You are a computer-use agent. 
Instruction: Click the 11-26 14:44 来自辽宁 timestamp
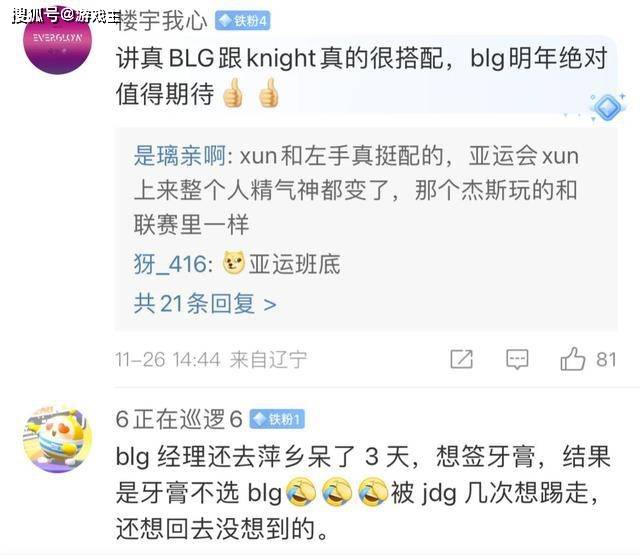[211, 360]
